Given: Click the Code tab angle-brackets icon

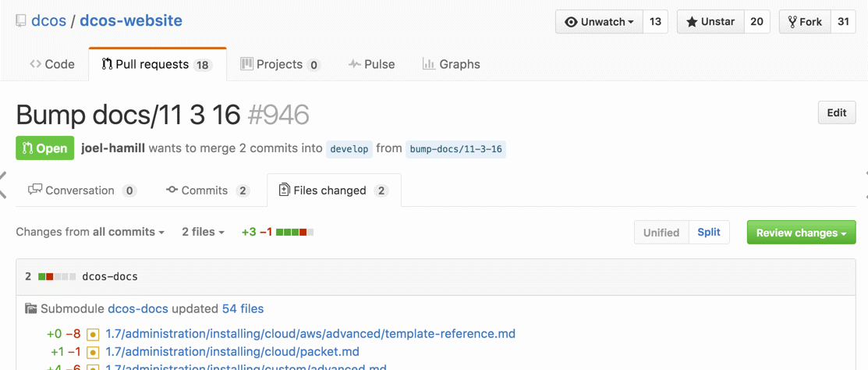Looking at the screenshot, I should [35, 64].
